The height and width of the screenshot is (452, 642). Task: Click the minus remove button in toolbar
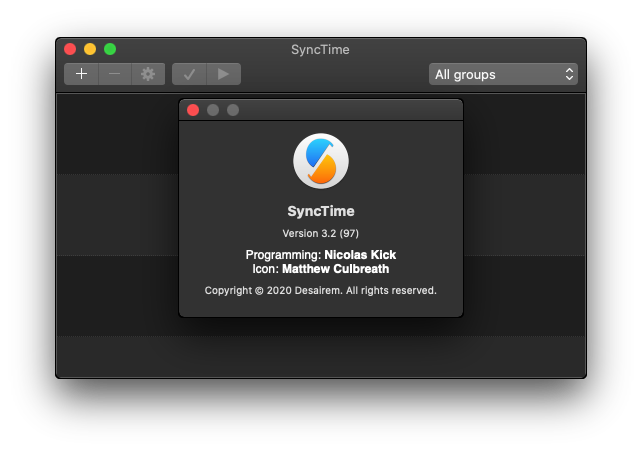point(115,74)
